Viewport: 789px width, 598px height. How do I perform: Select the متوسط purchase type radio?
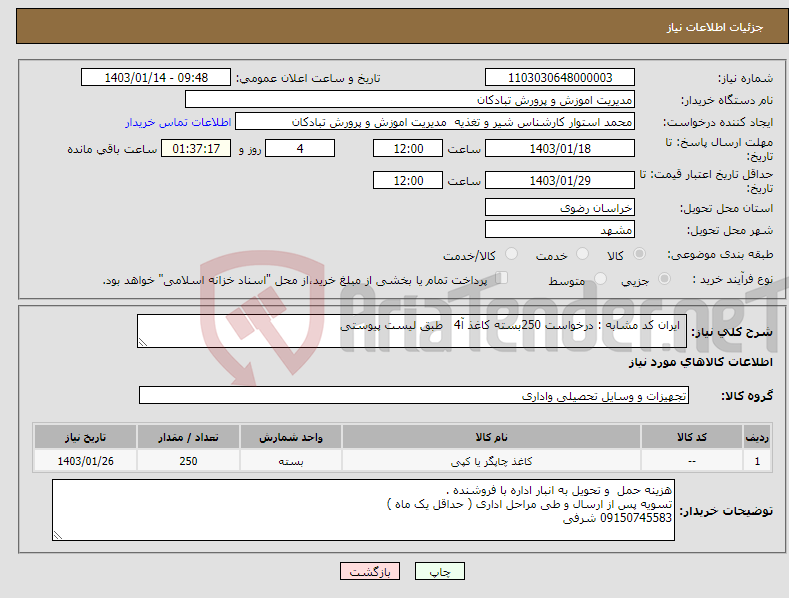point(600,278)
